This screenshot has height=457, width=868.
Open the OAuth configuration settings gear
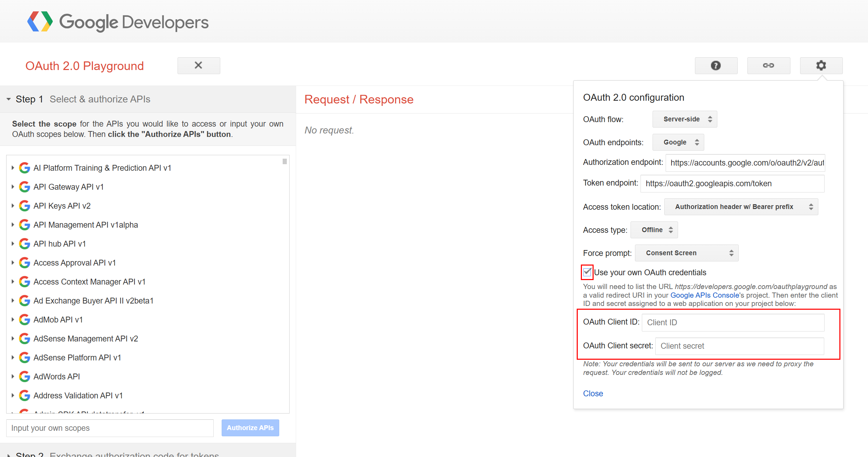coord(821,66)
